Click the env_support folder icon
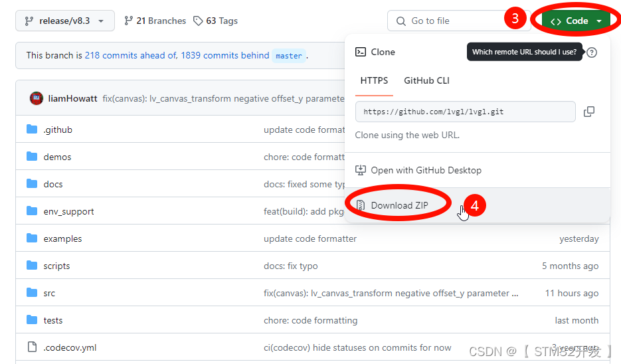The image size is (621, 364). tap(32, 211)
